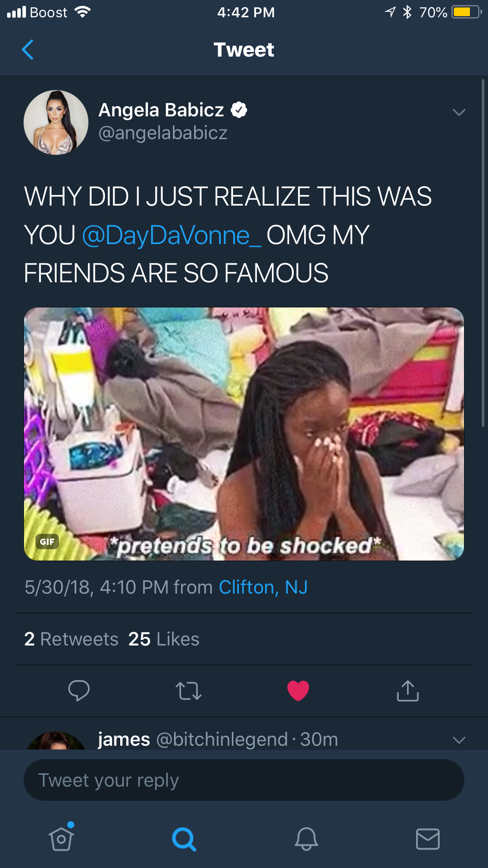The height and width of the screenshot is (868, 488).
Task: Tap the retweet arrows icon
Action: pos(189,691)
